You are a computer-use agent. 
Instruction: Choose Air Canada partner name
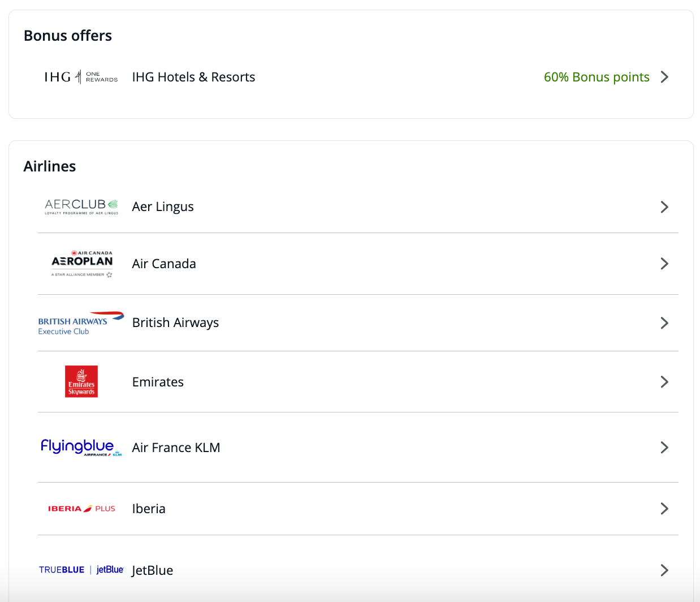pos(164,264)
